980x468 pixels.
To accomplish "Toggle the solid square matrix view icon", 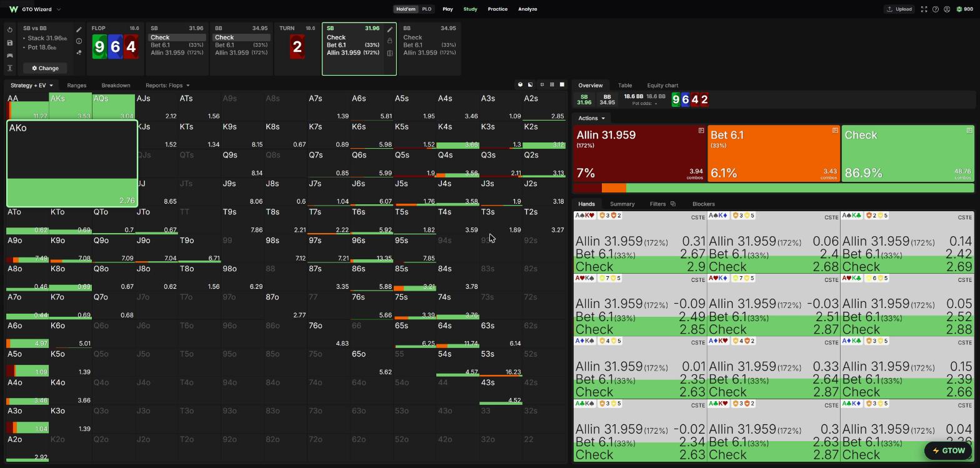I will [561, 85].
